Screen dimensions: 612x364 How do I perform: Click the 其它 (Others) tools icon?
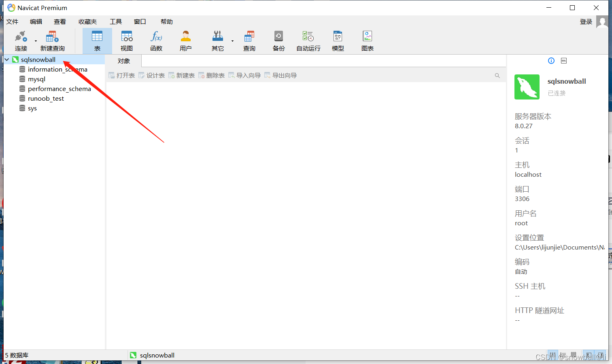click(218, 37)
